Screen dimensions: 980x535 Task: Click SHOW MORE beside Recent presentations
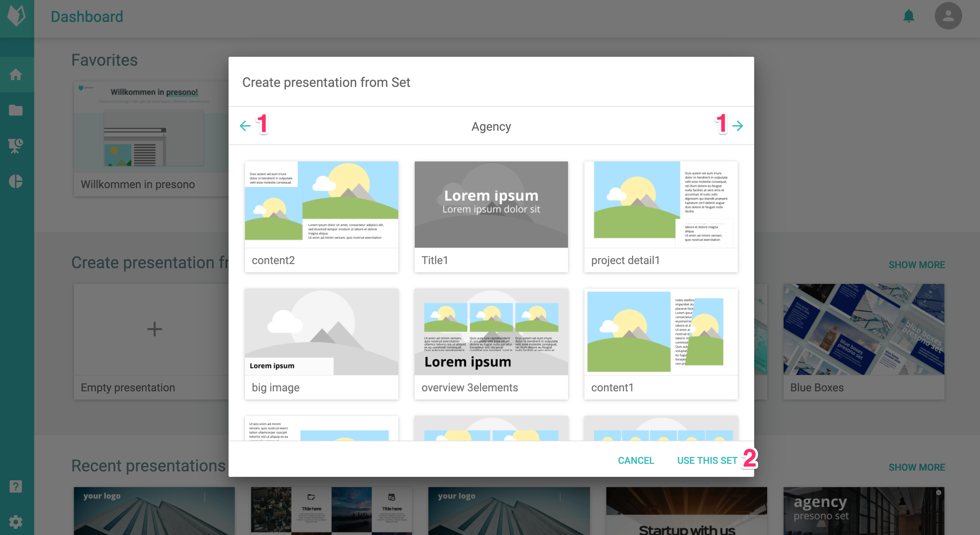tap(917, 467)
